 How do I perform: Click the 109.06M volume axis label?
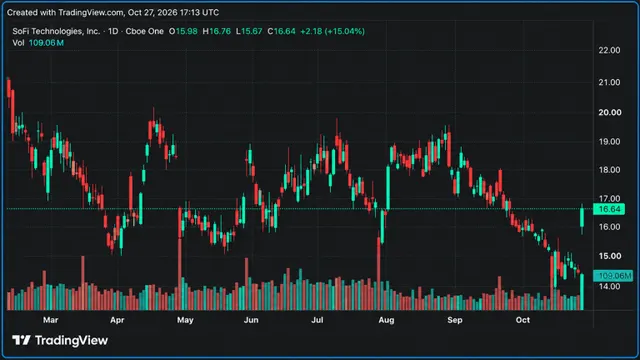(613, 276)
